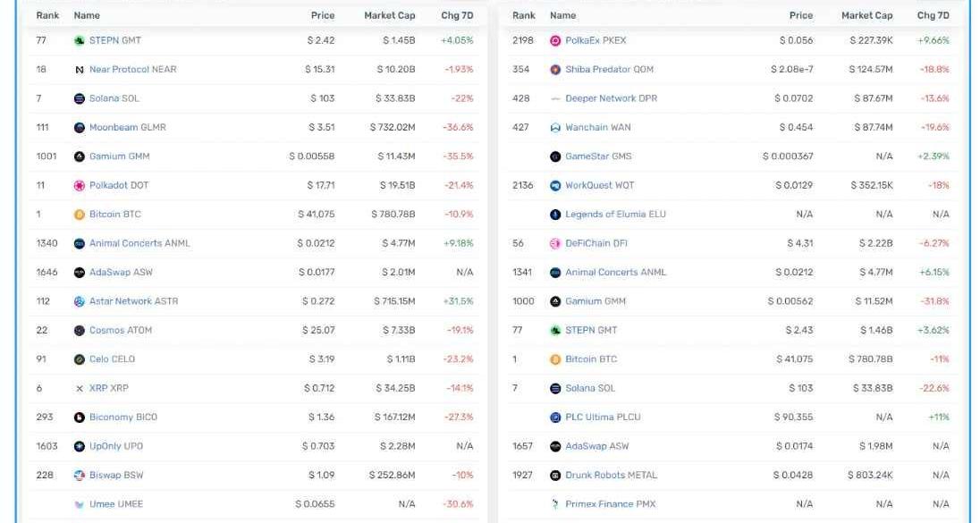
Task: Sort right table by Chg 7D header
Action: (933, 15)
